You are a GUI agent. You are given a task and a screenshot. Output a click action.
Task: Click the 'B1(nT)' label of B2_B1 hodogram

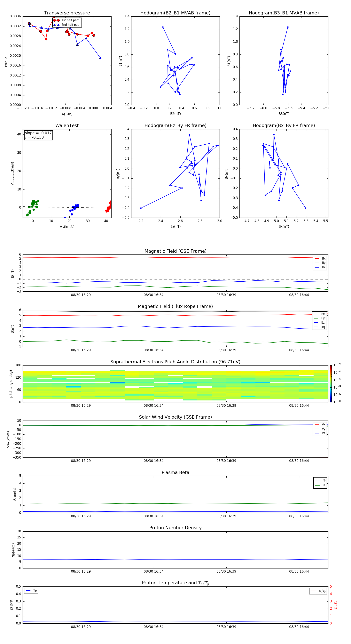coord(121,61)
